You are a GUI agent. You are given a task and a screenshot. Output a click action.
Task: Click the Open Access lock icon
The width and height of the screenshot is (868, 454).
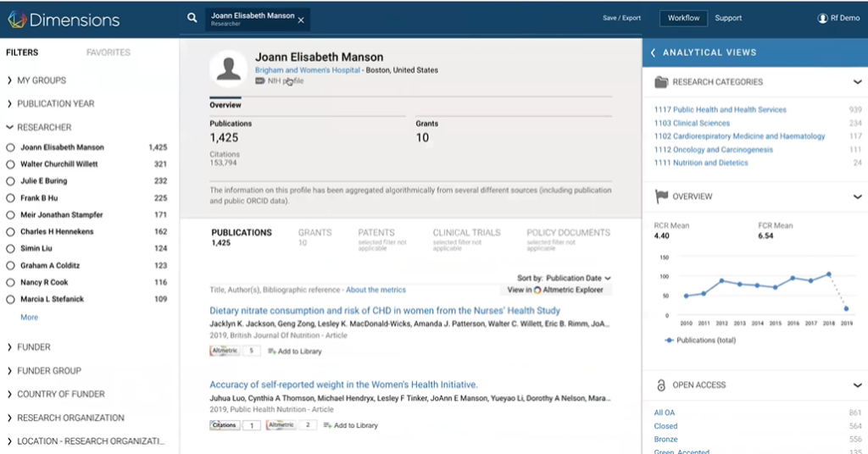click(x=661, y=385)
